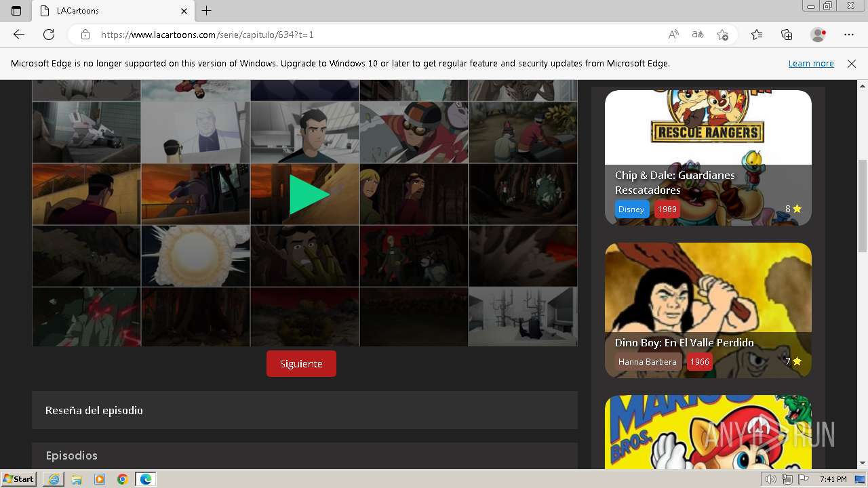The width and height of the screenshot is (868, 488).
Task: Click the explosion frame in the video preview
Action: (x=195, y=256)
